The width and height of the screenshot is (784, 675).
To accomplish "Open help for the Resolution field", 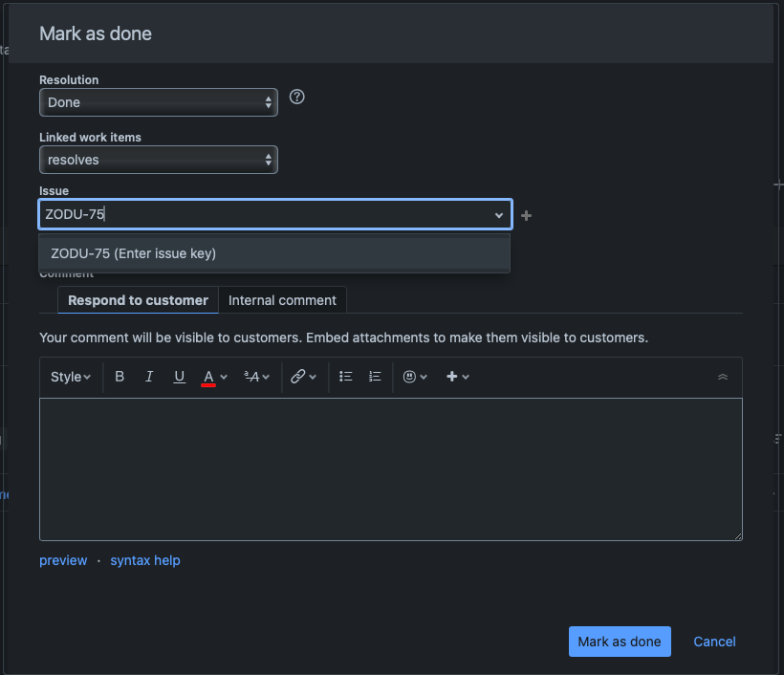I will pyautogui.click(x=296, y=97).
